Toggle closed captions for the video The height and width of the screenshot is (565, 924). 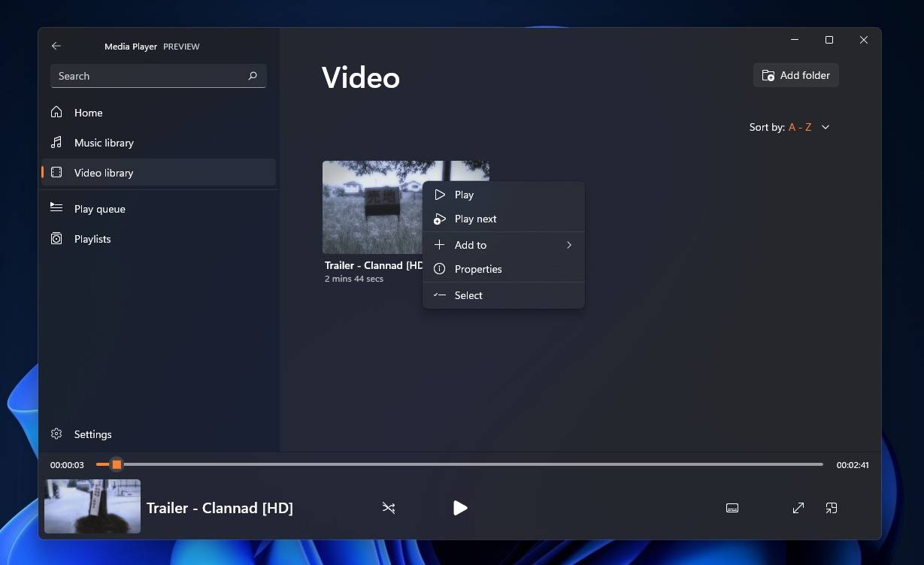tap(732, 508)
